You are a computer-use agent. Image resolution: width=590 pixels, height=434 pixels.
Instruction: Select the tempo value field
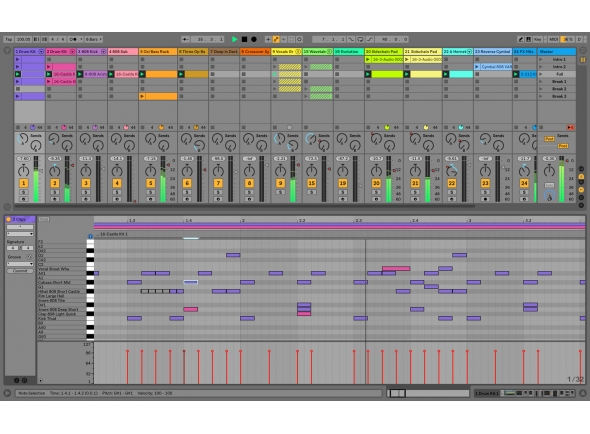[23, 39]
